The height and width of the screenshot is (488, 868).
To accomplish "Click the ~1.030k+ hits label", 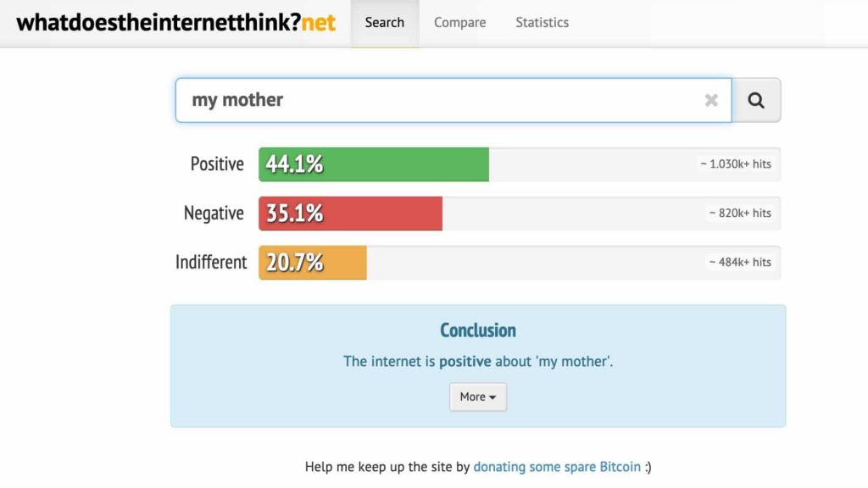I will coord(736,164).
